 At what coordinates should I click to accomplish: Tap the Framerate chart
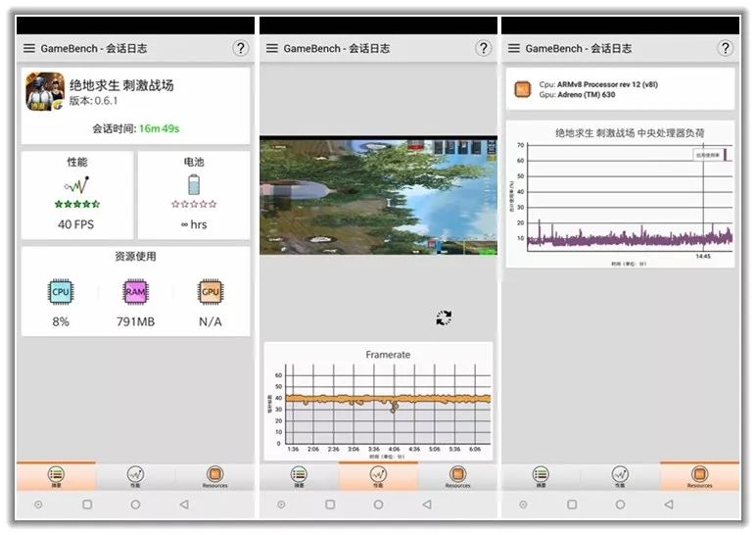(x=378, y=402)
